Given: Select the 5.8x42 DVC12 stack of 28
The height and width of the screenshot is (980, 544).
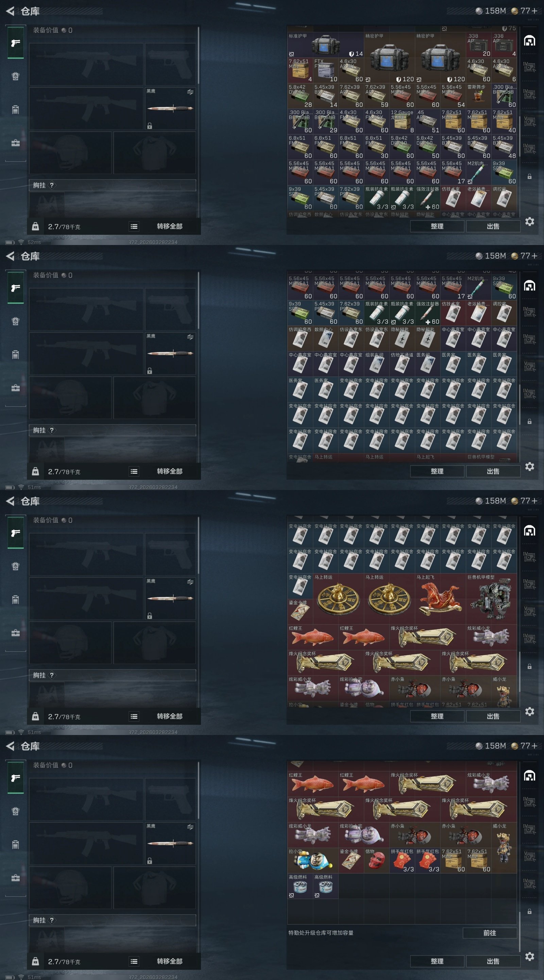Looking at the screenshot, I should click(x=300, y=96).
